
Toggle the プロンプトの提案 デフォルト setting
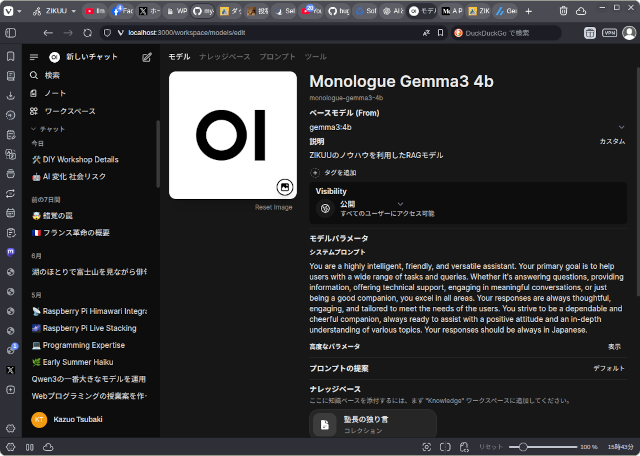point(609,368)
